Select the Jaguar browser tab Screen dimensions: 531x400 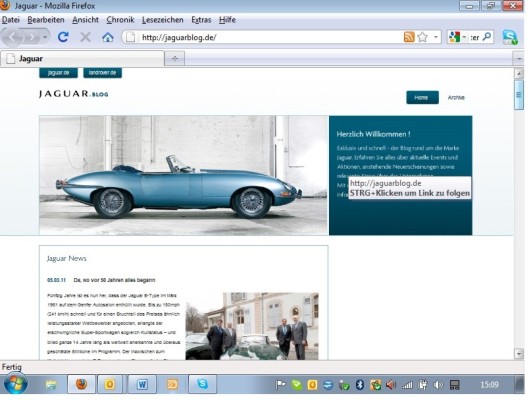(x=82, y=59)
